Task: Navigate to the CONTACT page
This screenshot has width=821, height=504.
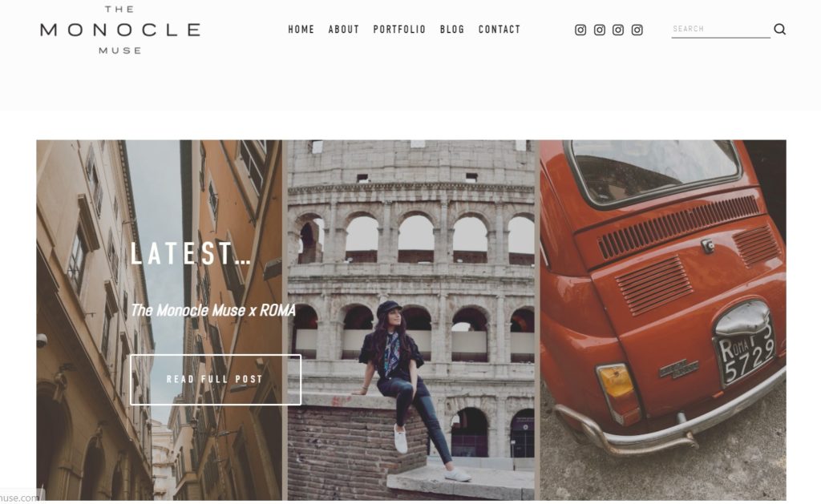Action: (499, 30)
